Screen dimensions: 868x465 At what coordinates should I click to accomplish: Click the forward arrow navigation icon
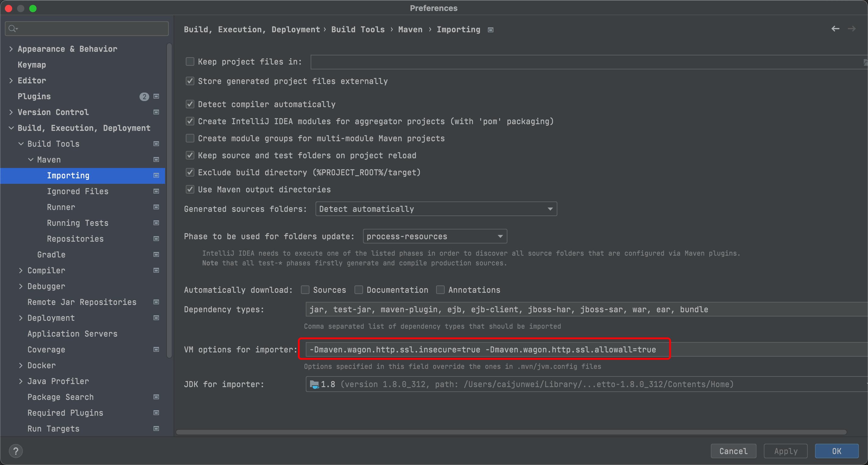tap(852, 29)
